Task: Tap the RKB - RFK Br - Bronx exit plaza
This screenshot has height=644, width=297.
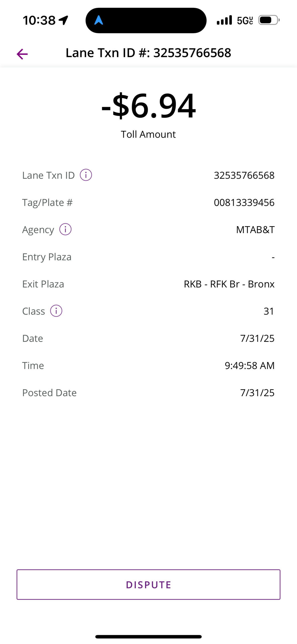Action: point(229,284)
